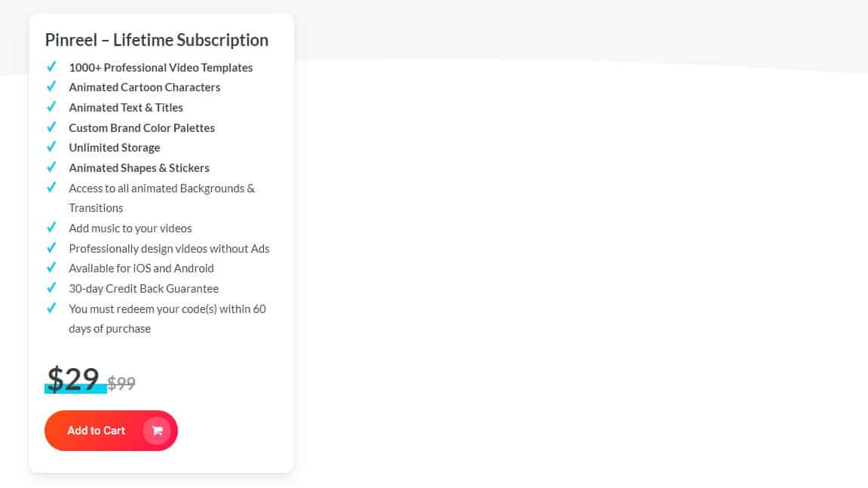Select the checkmark beside Animated Shapes & Stickers
Screen dimensions: 868x488
point(51,167)
